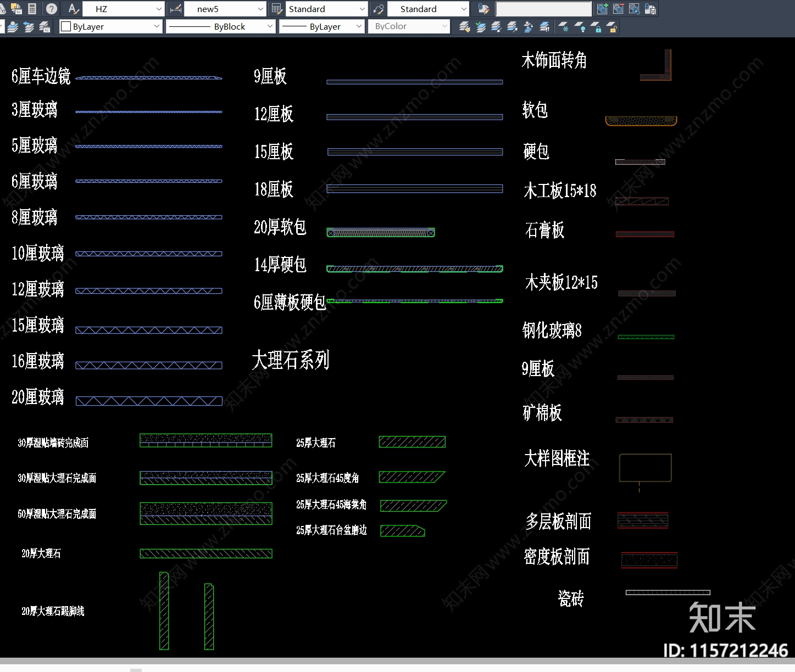
Task: Click the Layer Off lightbulb icon
Action: pos(580,26)
